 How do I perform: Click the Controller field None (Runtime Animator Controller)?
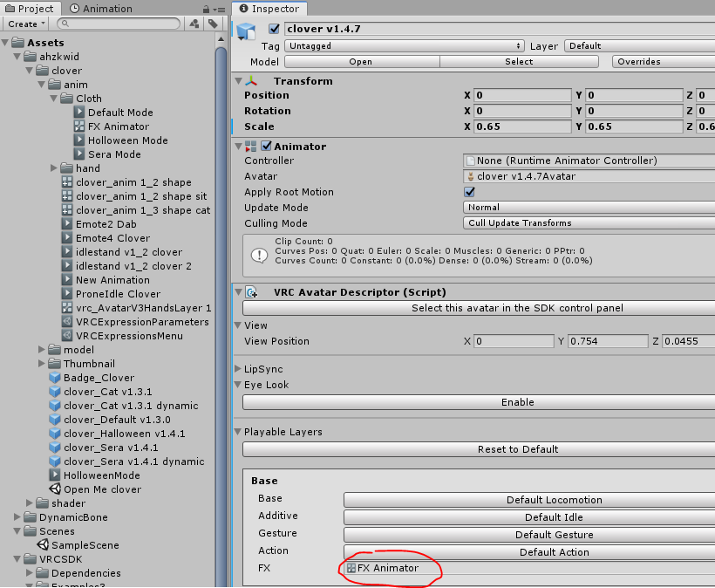click(x=589, y=161)
